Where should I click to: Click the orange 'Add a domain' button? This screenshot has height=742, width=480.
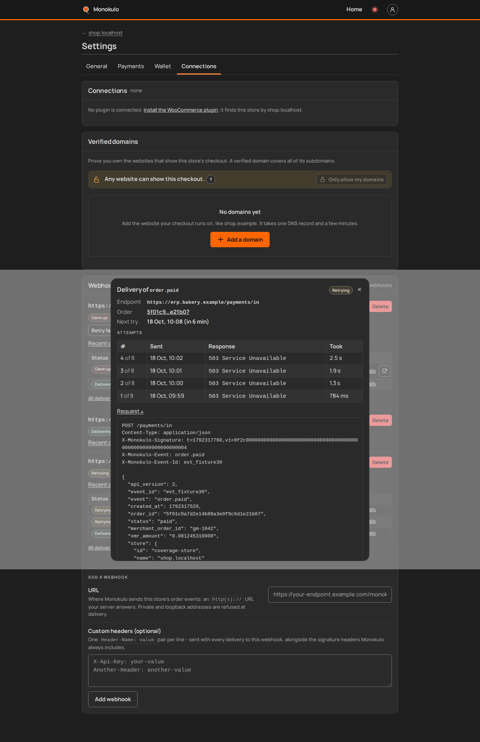tap(240, 239)
